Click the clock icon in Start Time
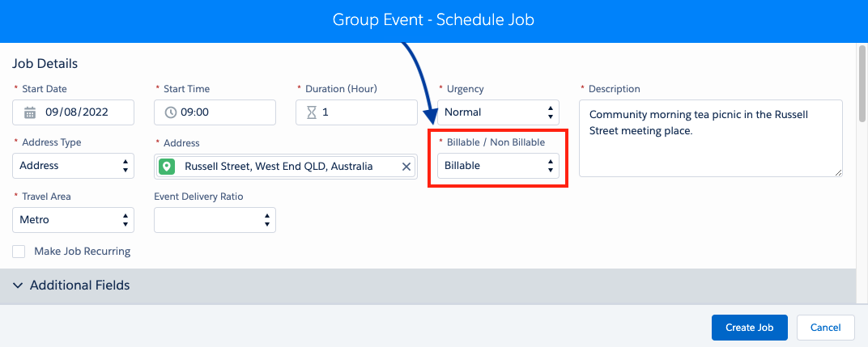Viewport: 868px width, 347px height. [171, 112]
